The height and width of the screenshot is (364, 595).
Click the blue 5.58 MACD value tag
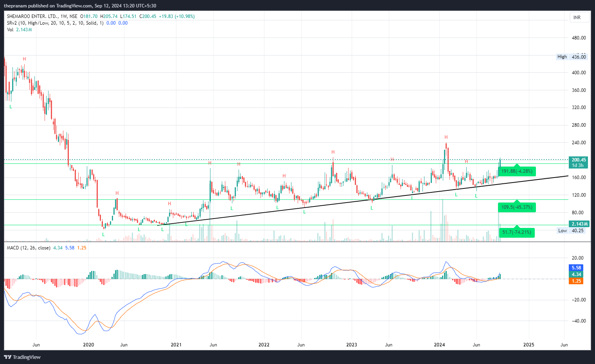coord(576,268)
